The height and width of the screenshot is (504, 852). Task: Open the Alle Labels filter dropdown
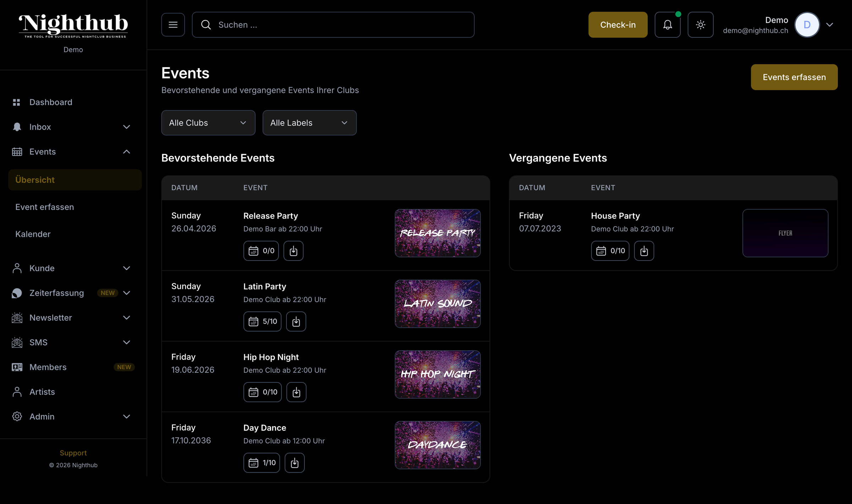(x=309, y=123)
